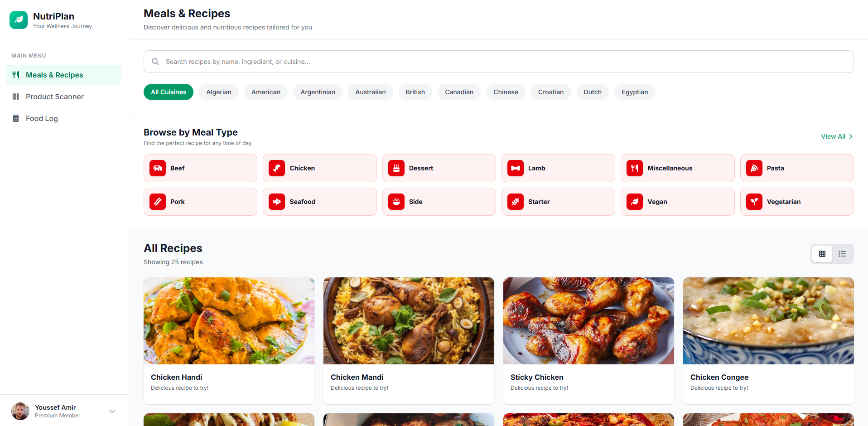
Task: Open the Food Log menu item
Action: (42, 118)
